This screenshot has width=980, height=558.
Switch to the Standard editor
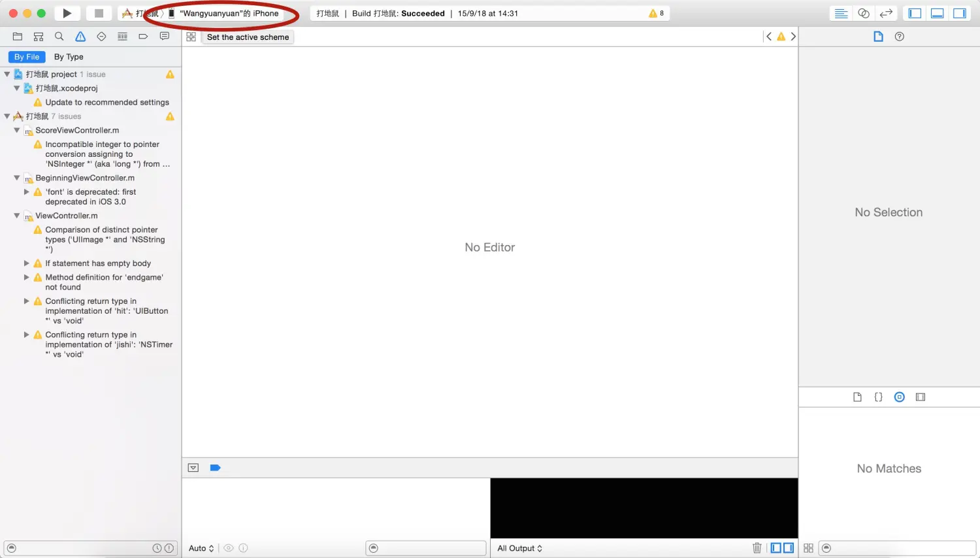[841, 13]
